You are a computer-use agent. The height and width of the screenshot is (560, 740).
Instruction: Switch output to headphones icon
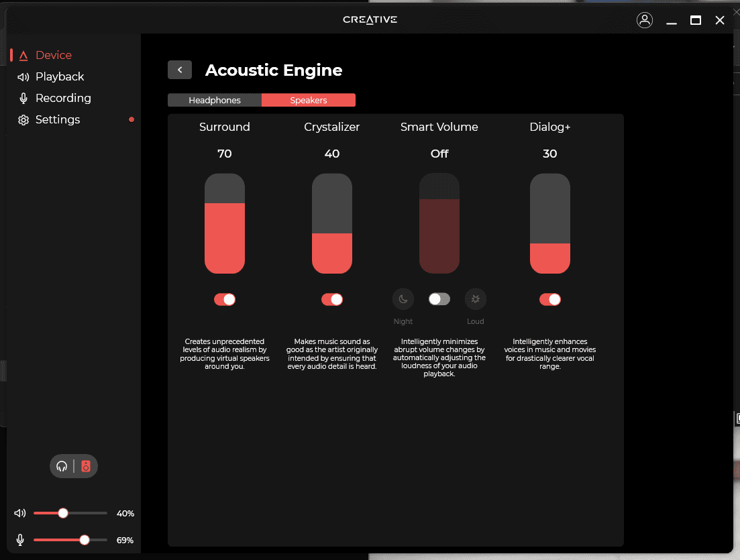(62, 466)
